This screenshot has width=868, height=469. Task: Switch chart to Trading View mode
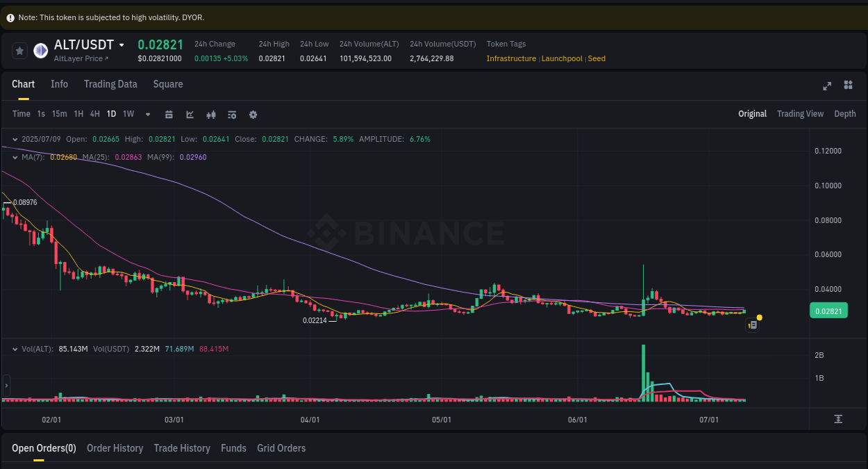800,113
